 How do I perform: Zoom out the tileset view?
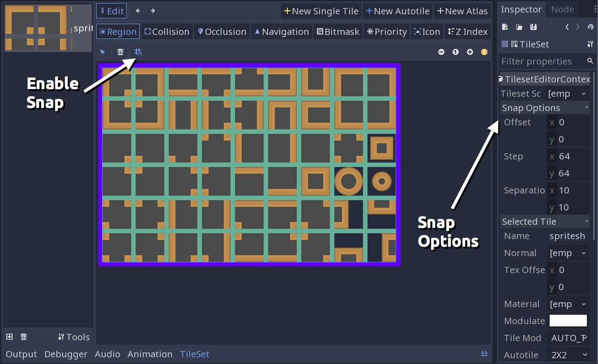pyautogui.click(x=441, y=52)
